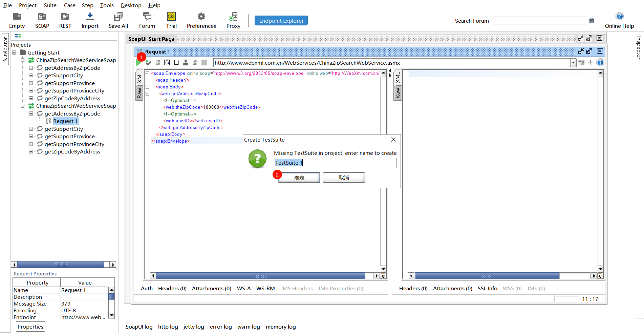This screenshot has height=333, width=644.
Task: Select getSupportProvinceCity under the lower interface
Action: coord(74,144)
